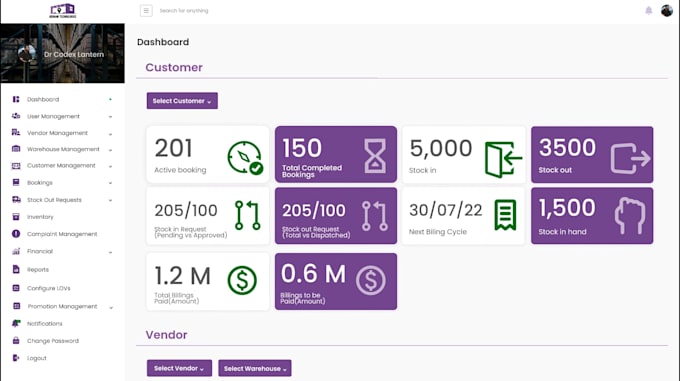This screenshot has width=680, height=381.
Task: Click the Billings to be Paid dollar icon
Action: 371,280
